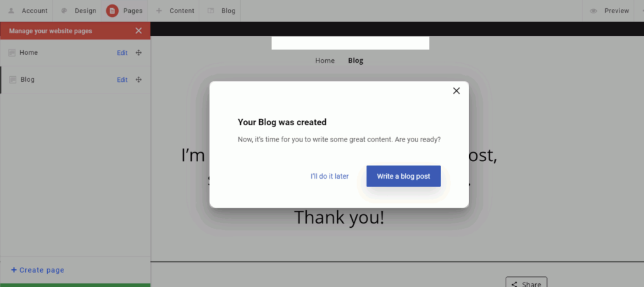Click the Share button
This screenshot has height=287, width=644.
[526, 283]
